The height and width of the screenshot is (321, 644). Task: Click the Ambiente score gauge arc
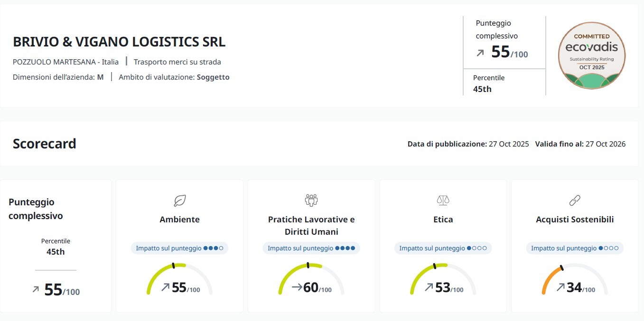[180, 278]
